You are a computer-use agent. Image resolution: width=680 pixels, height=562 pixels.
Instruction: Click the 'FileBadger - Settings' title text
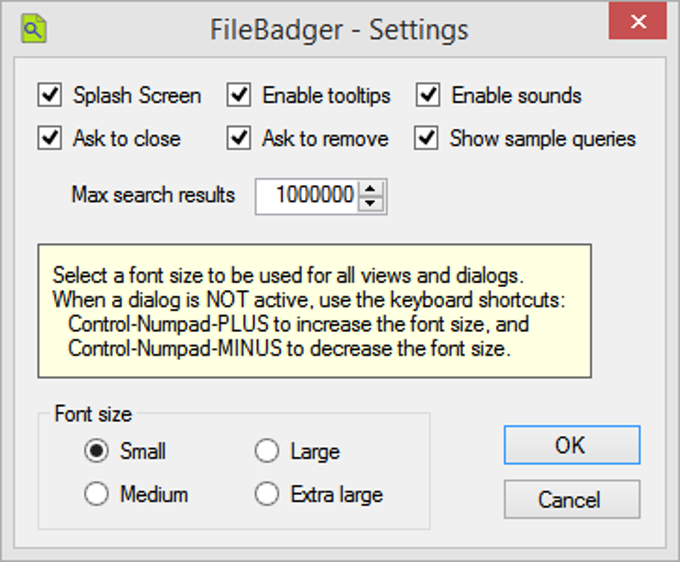[340, 29]
